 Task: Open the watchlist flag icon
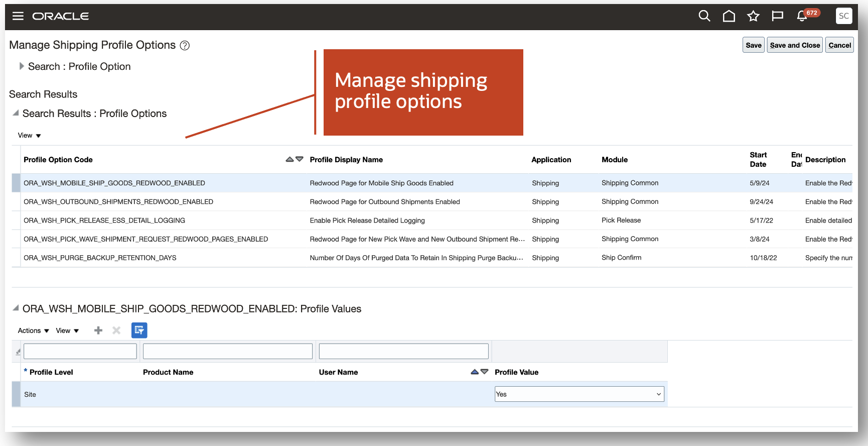tap(777, 16)
